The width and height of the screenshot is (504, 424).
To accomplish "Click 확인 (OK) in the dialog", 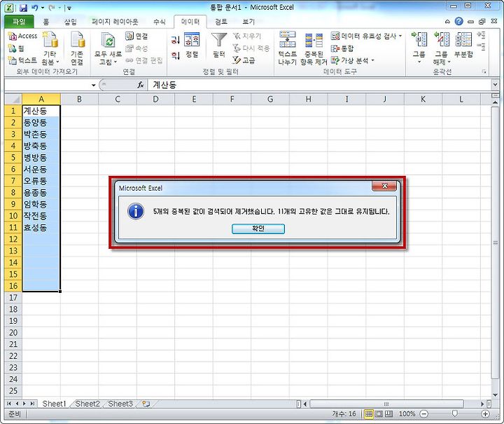I will [258, 228].
